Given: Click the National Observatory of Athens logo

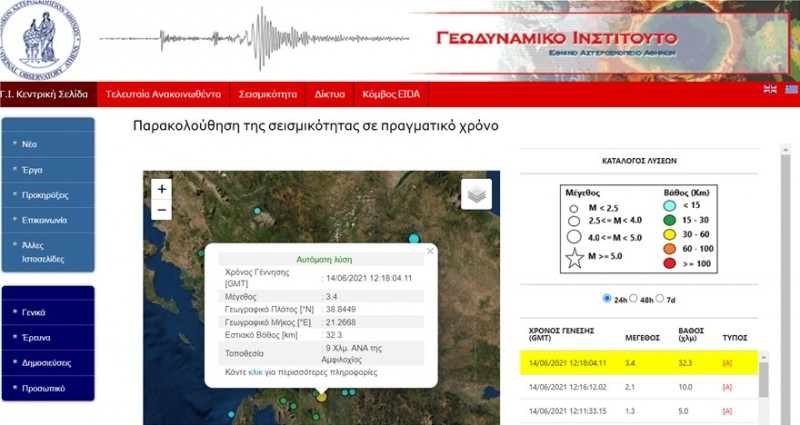Looking at the screenshot, I should coord(38,38).
